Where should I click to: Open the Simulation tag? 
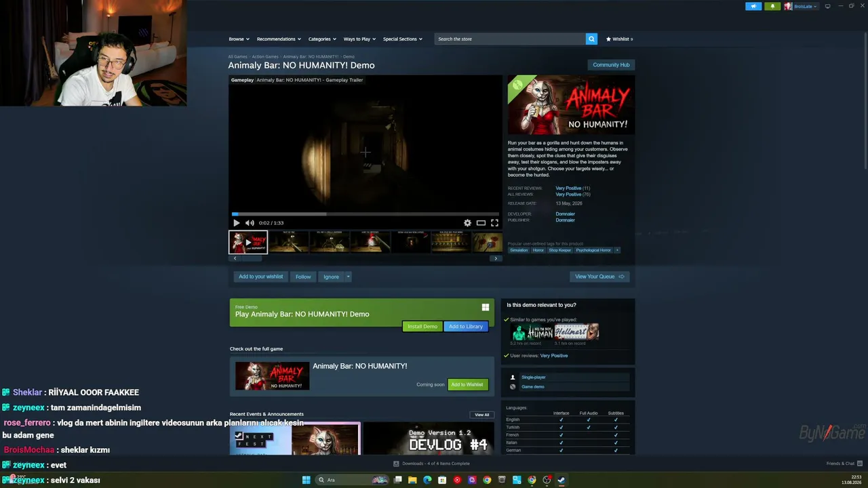[519, 250]
